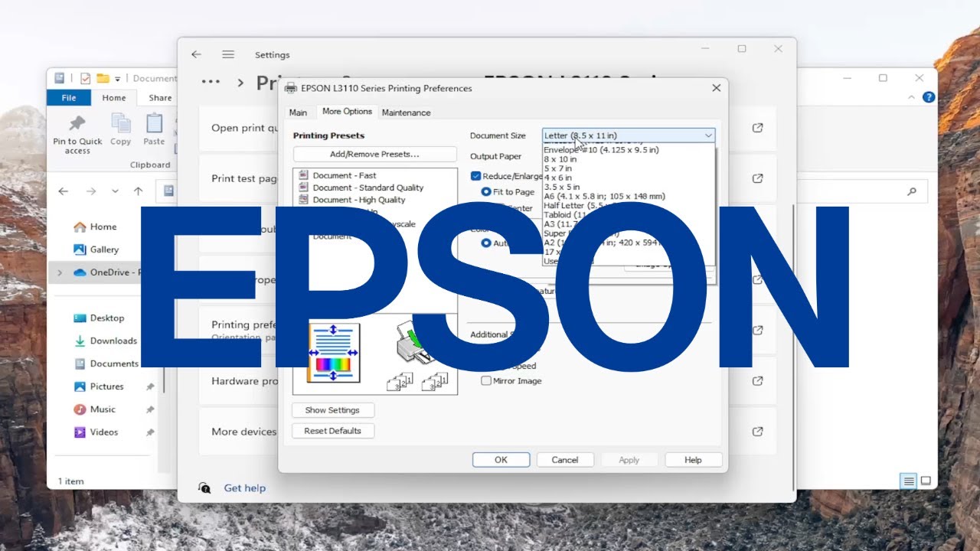
Task: Choose Document - Standard Quality preset
Action: click(360, 187)
